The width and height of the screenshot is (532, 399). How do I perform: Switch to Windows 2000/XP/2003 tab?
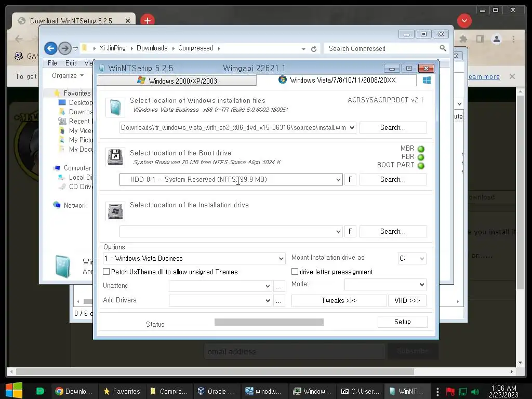pos(177,81)
